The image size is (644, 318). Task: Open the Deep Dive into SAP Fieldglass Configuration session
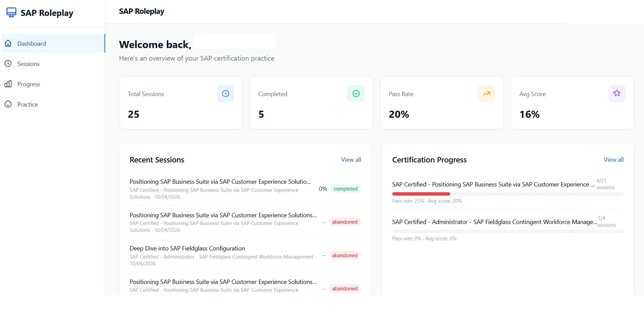(187, 248)
